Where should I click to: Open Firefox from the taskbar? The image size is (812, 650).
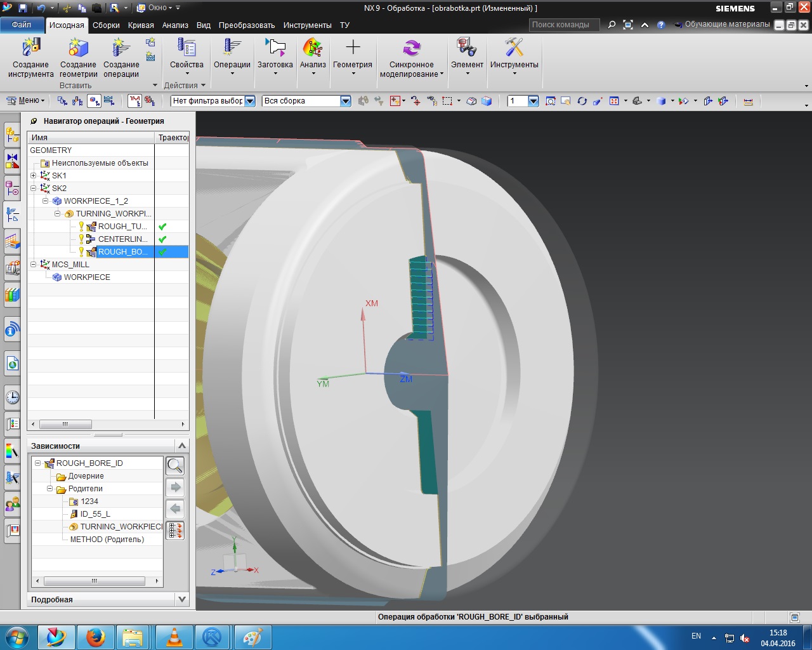tap(96, 637)
